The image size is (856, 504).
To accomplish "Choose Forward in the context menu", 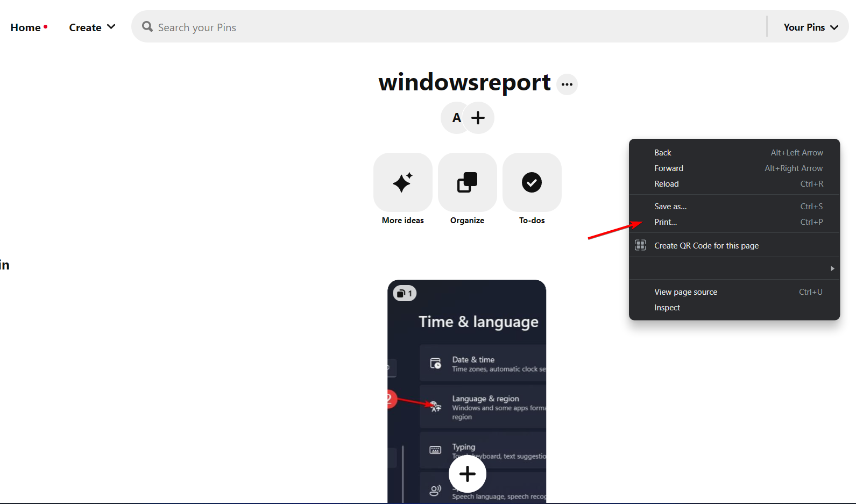I will (x=734, y=168).
